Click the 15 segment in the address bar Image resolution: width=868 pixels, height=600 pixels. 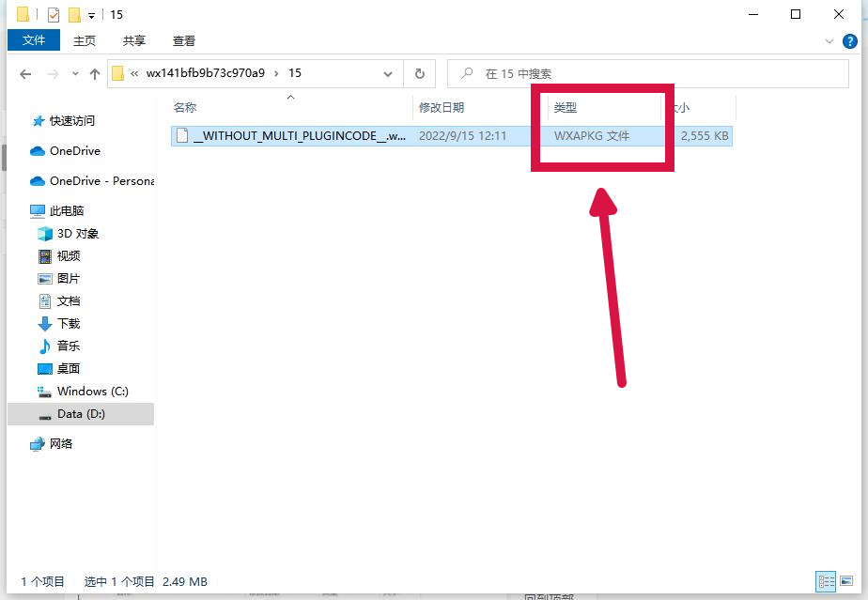[x=295, y=73]
